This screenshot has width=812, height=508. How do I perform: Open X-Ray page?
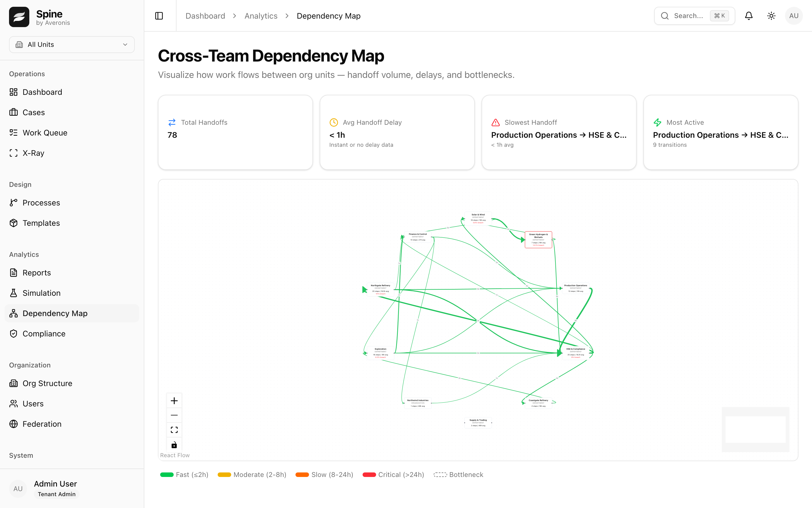pos(72,153)
